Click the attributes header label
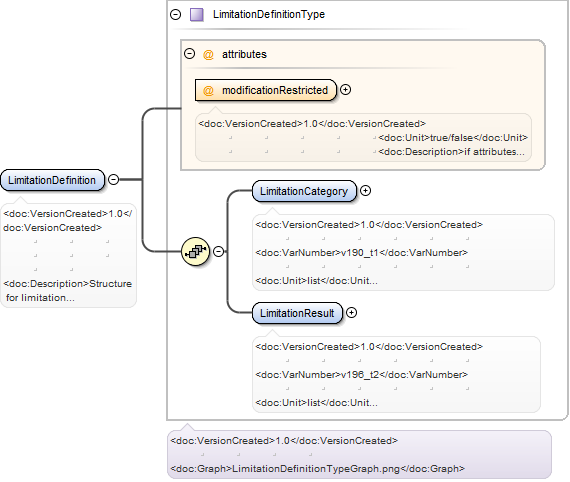 (244, 55)
